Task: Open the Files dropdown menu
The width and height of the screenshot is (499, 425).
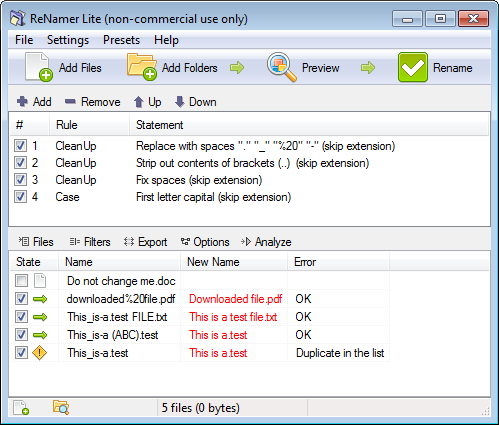Action: tap(36, 242)
